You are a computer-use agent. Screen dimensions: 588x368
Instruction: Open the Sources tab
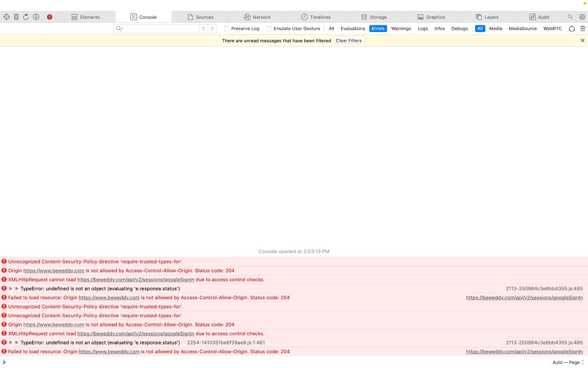(200, 17)
